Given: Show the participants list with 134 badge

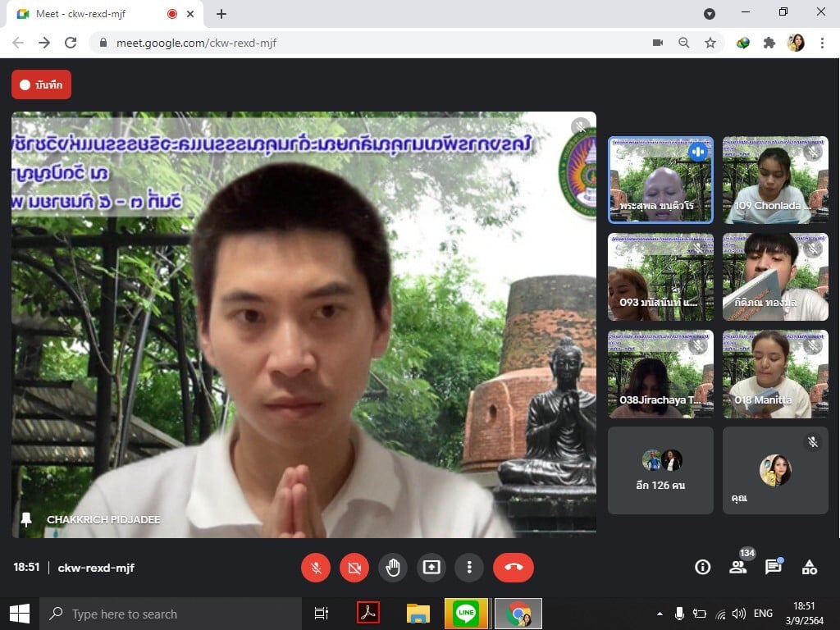Looking at the screenshot, I should [738, 567].
